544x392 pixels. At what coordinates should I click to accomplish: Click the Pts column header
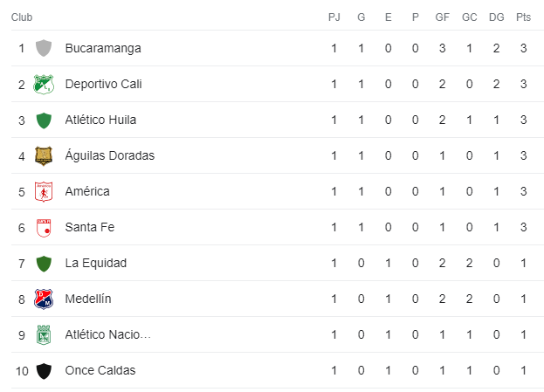(x=523, y=17)
